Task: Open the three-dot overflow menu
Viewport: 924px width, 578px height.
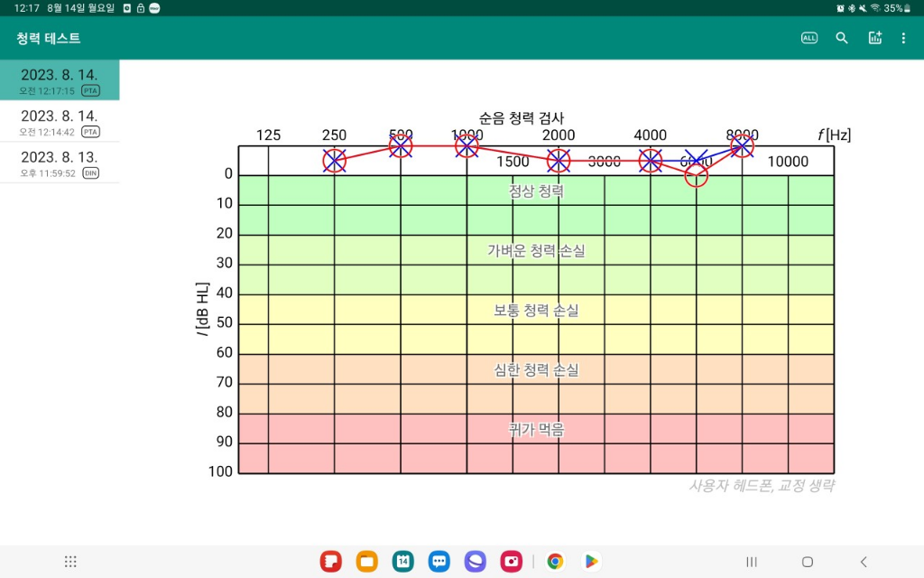Action: pyautogui.click(x=903, y=38)
